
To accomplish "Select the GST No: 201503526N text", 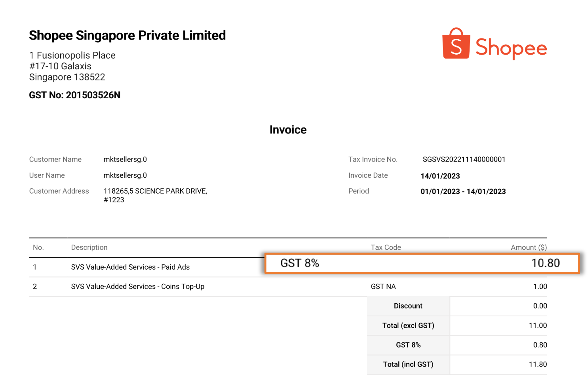I will pos(75,96).
